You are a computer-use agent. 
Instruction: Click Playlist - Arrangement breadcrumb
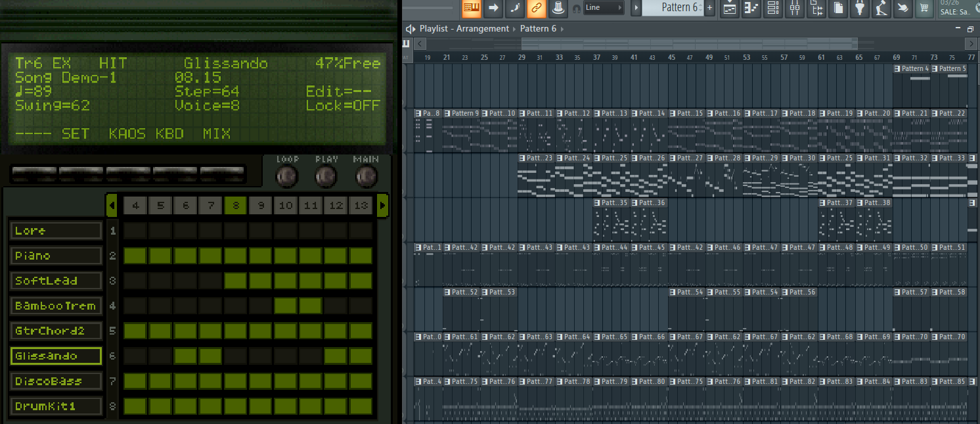(x=464, y=29)
